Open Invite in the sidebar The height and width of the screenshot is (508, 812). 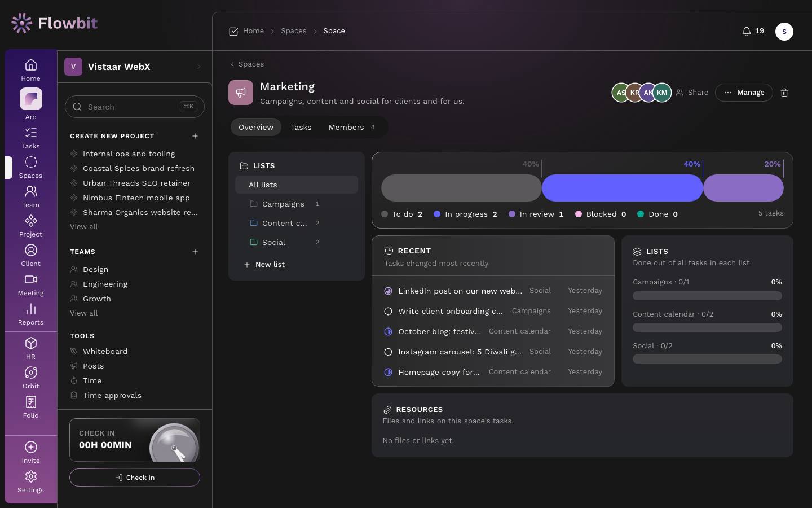pos(30,453)
